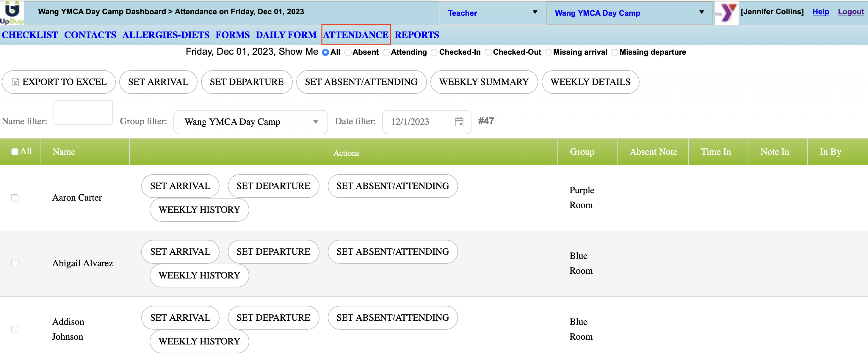Go to the Allergies-Diets tab
The width and height of the screenshot is (868, 362).
166,35
